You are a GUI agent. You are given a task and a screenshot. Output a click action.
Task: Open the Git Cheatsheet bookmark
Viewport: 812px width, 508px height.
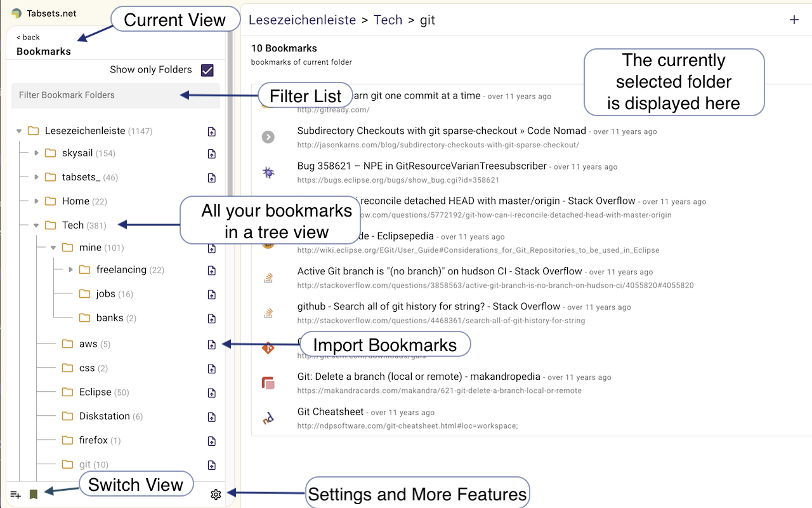[x=330, y=411]
